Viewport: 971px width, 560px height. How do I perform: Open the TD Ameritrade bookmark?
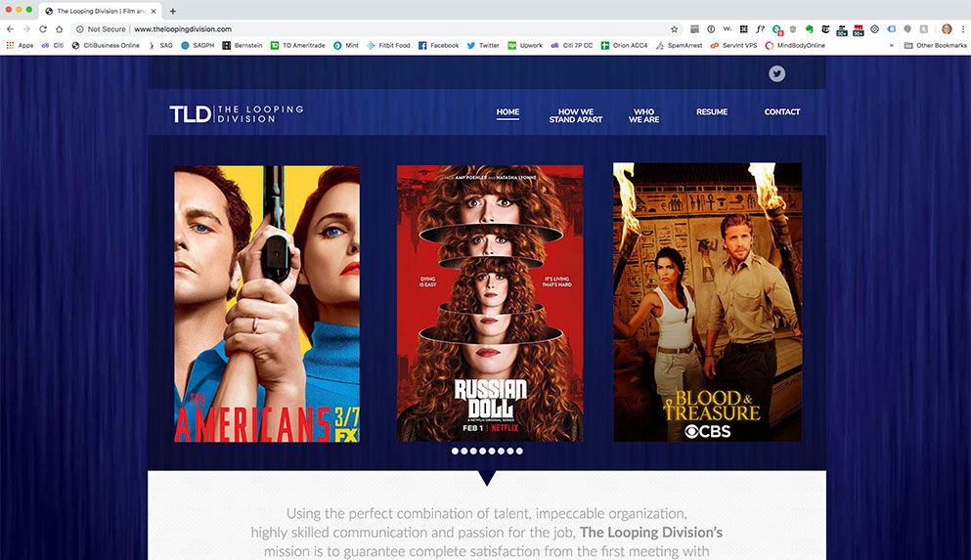298,45
